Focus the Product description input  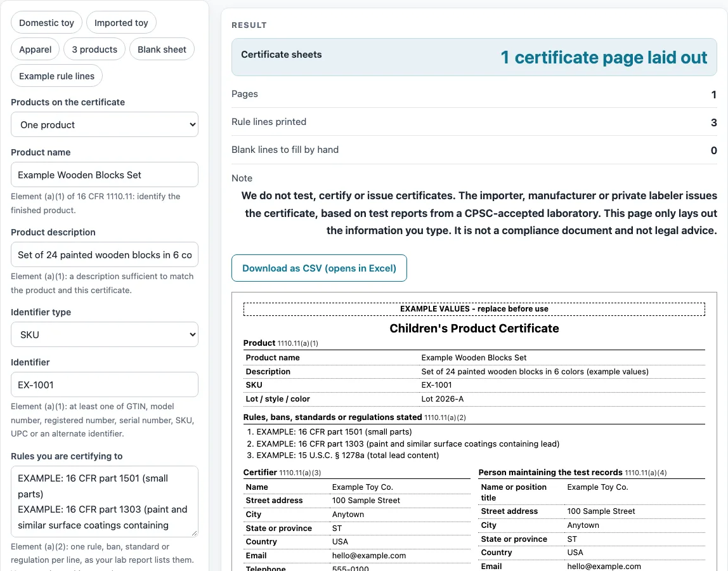[x=105, y=254]
